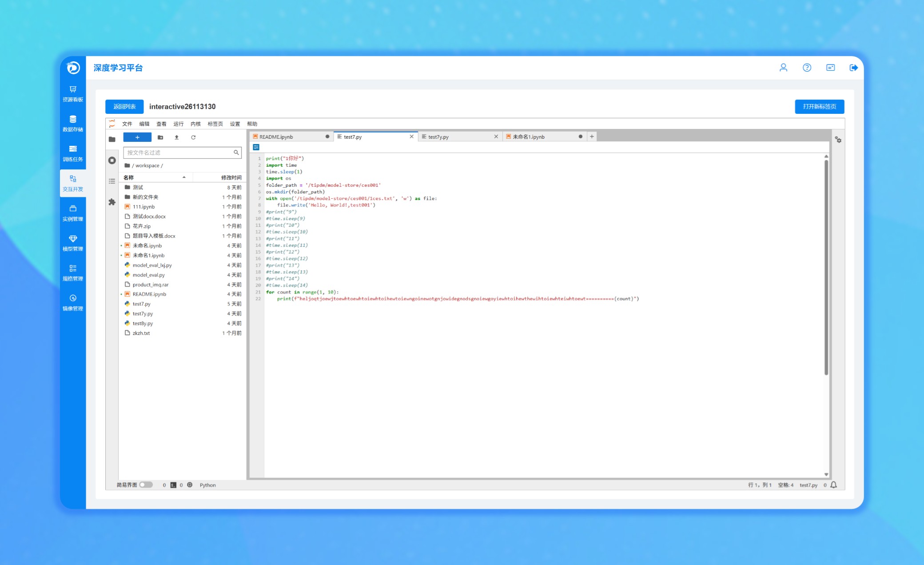Click the upload files icon
Viewport: 924px width, 565px height.
tap(176, 137)
